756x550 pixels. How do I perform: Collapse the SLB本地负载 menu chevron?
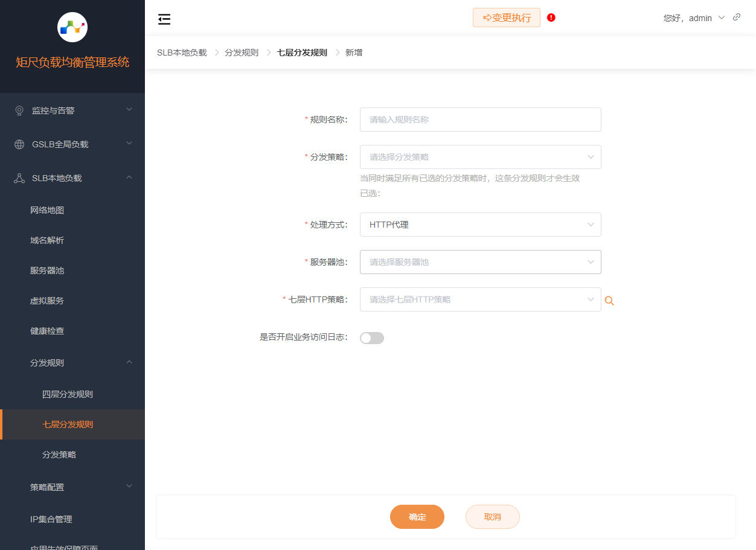pyautogui.click(x=129, y=177)
